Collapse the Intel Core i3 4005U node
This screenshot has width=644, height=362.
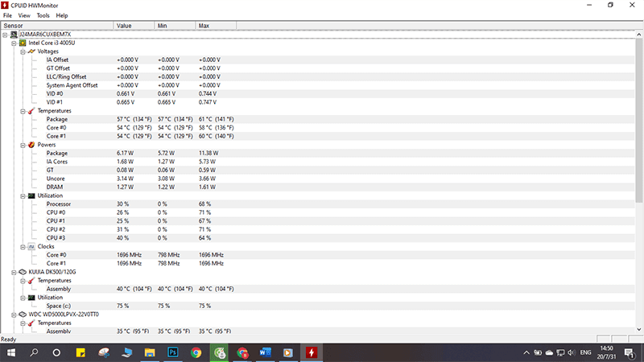tap(13, 43)
